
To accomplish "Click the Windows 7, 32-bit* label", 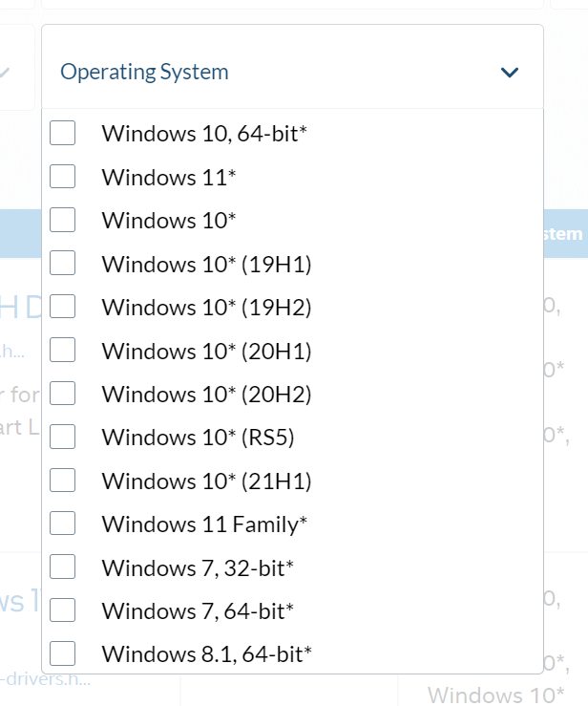I will pyautogui.click(x=198, y=567).
